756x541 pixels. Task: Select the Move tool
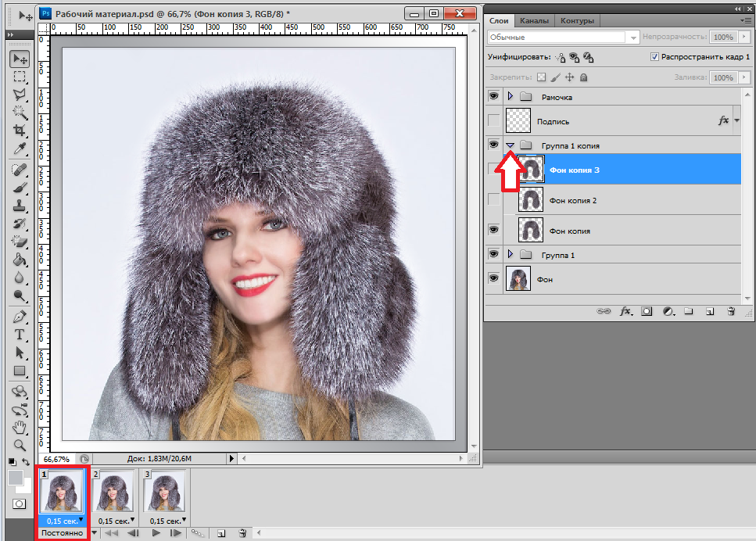point(20,59)
